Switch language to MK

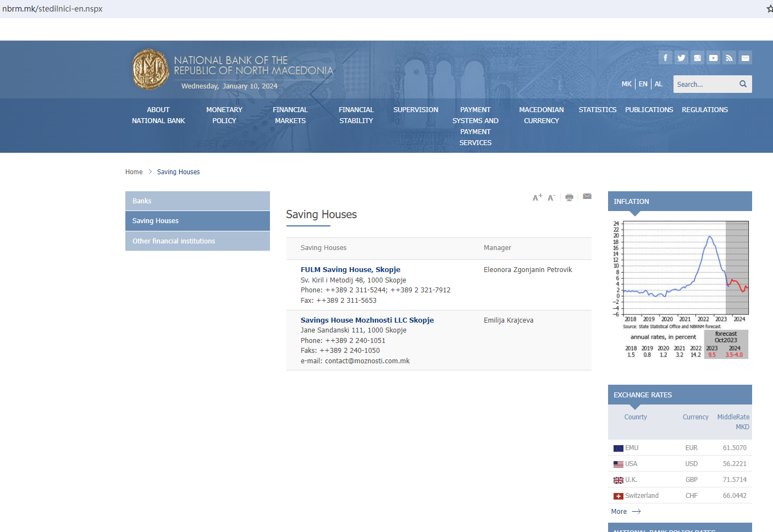pyautogui.click(x=626, y=84)
